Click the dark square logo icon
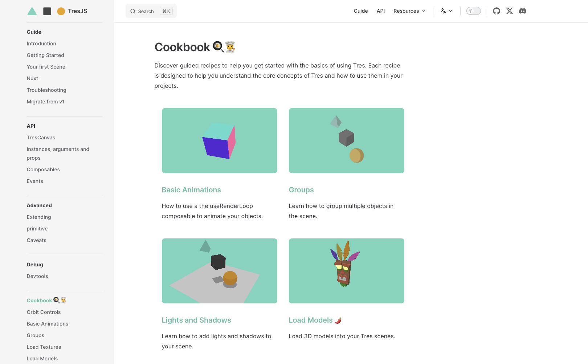Image resolution: width=588 pixels, height=364 pixels. click(x=47, y=11)
